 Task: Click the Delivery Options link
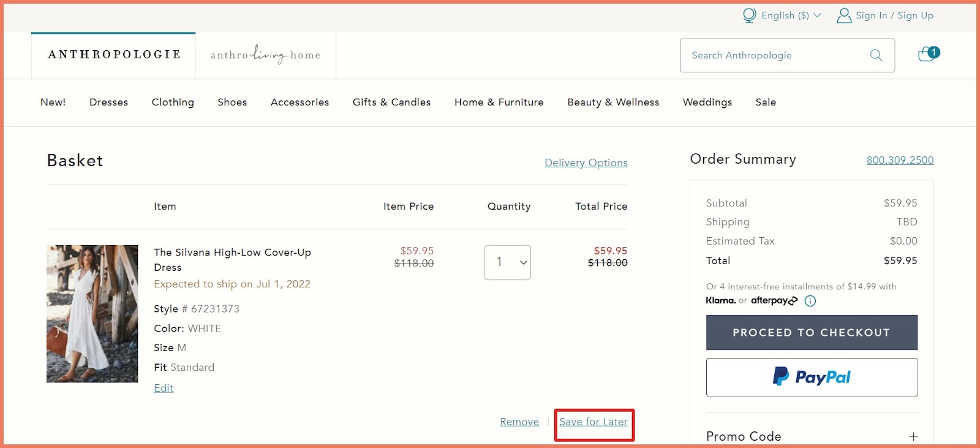[586, 162]
